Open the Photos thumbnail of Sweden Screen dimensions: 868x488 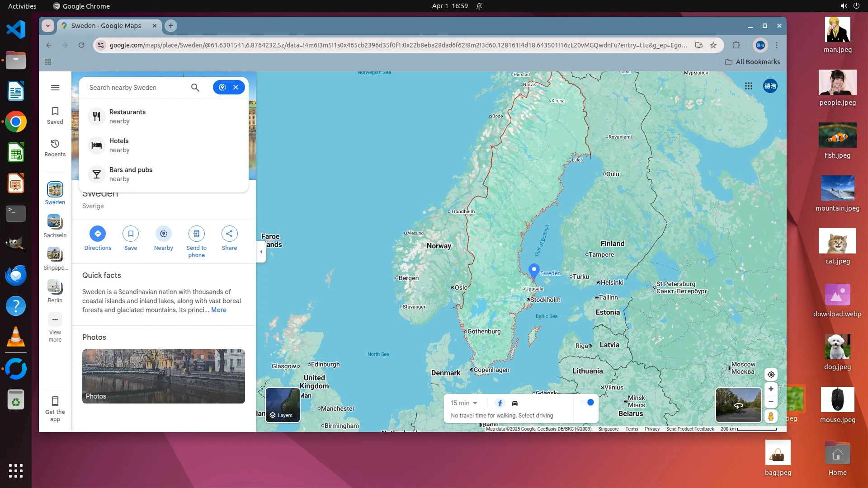163,376
